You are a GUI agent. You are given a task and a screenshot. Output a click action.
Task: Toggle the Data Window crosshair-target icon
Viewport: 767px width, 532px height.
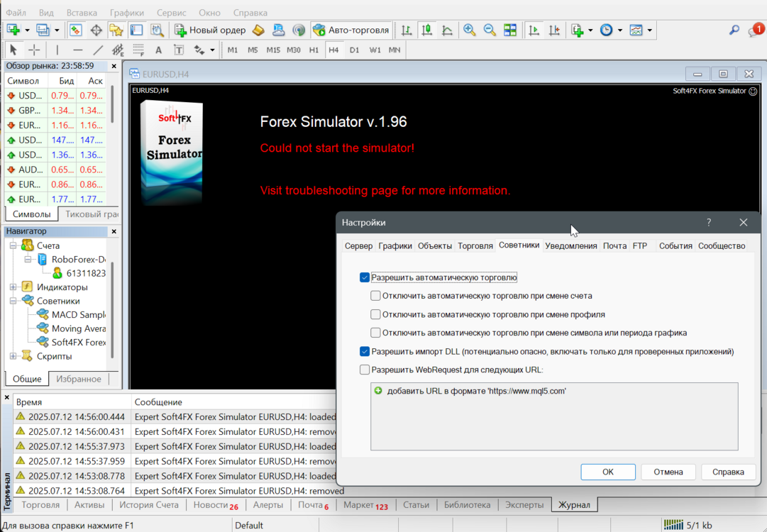click(x=96, y=31)
